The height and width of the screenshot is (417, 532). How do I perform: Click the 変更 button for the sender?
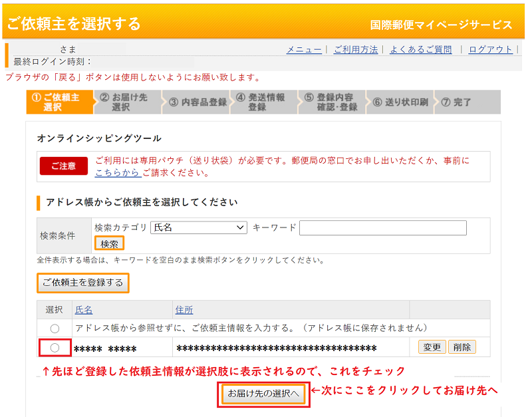tap(432, 347)
